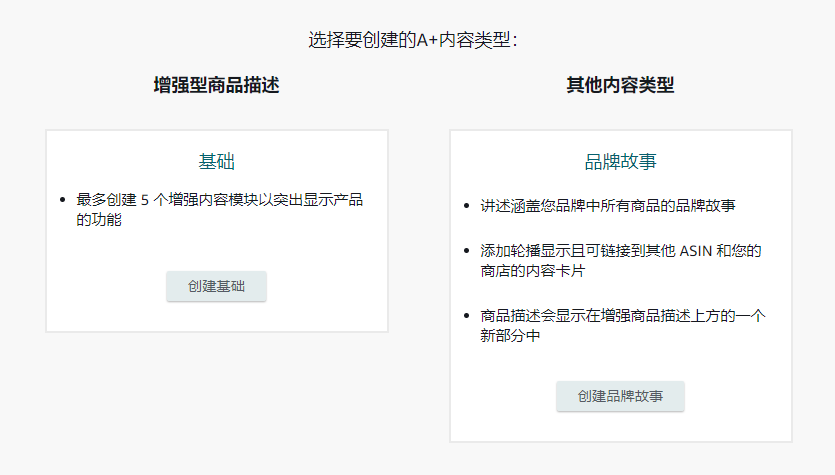Click the 讲述涵盖您品牌中所有商品 bullet text

coord(608,206)
